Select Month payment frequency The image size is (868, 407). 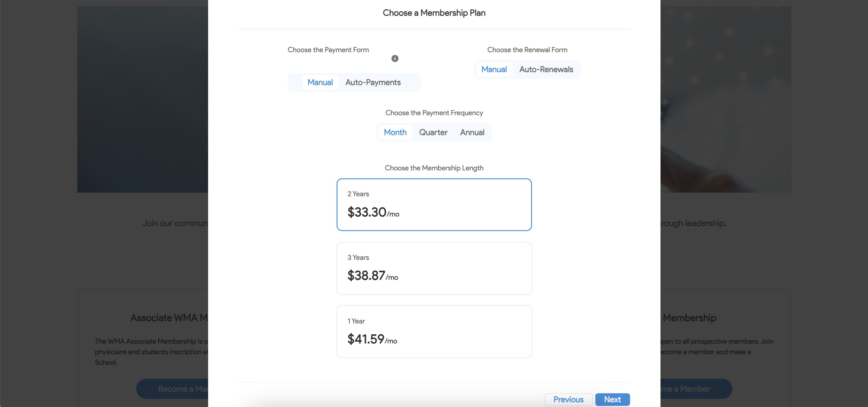(395, 132)
